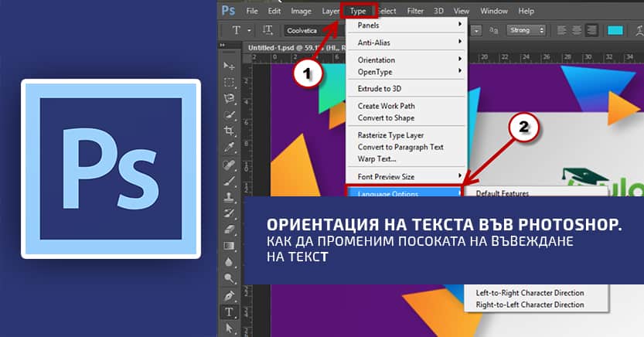Select the Dodge tool
Screen dimensions: 644x337
coord(229,279)
